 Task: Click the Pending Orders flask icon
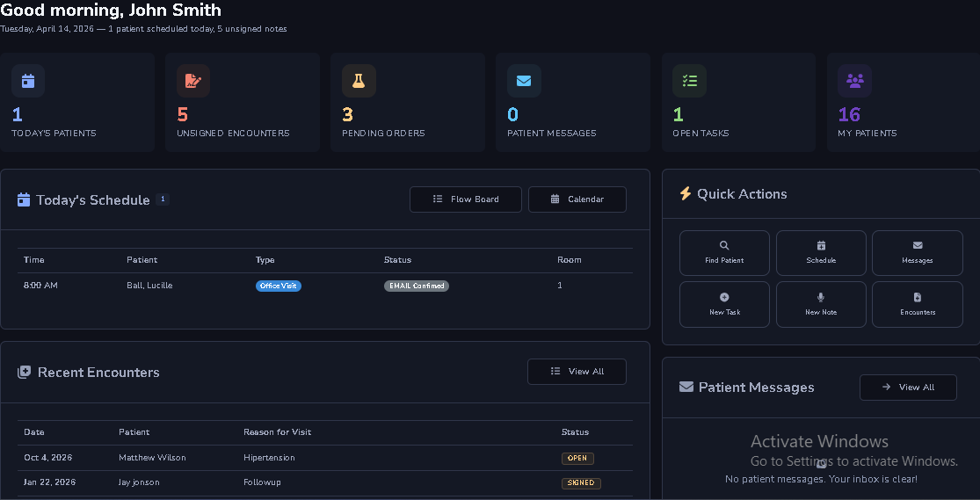[359, 81]
